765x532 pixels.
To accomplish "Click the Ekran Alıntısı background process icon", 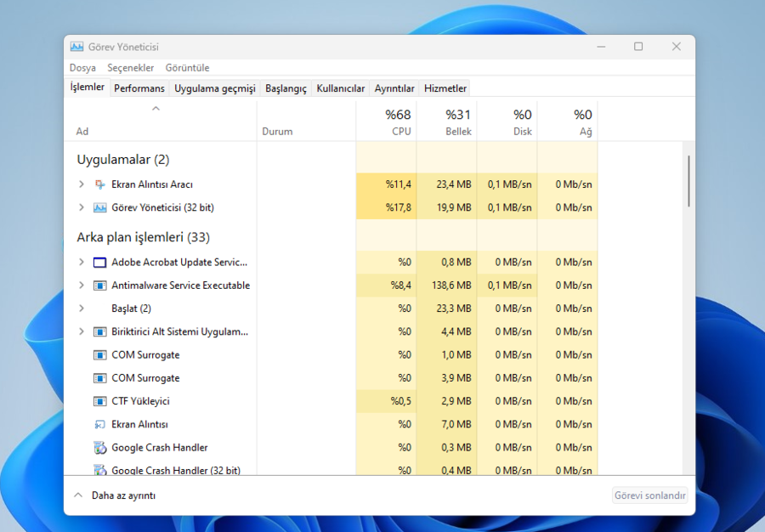I will [x=99, y=424].
